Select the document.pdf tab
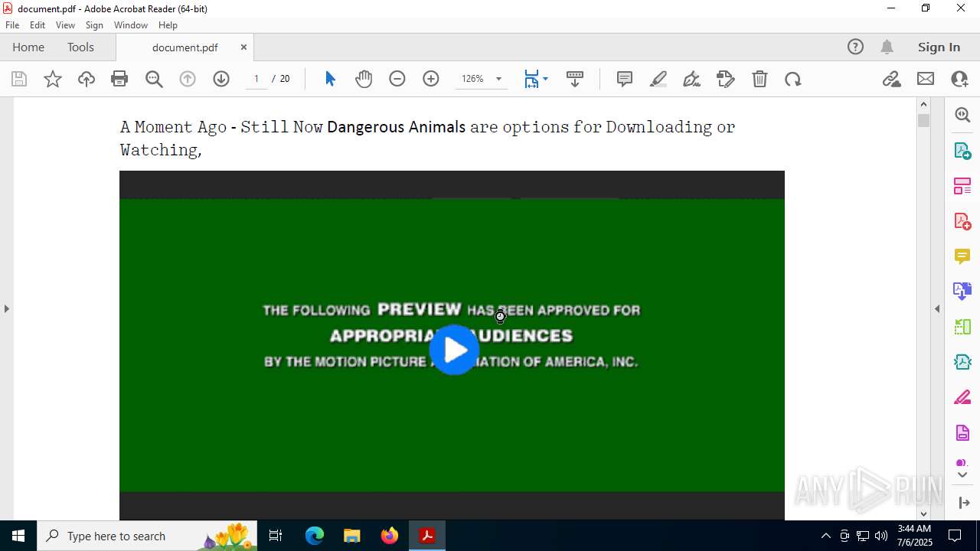980x551 pixels. (185, 47)
